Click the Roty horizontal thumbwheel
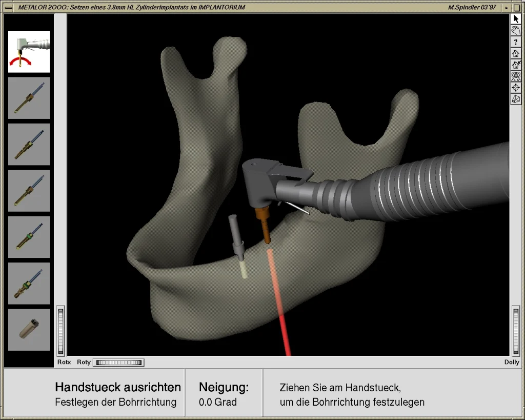The width and height of the screenshot is (525, 420). tap(118, 363)
